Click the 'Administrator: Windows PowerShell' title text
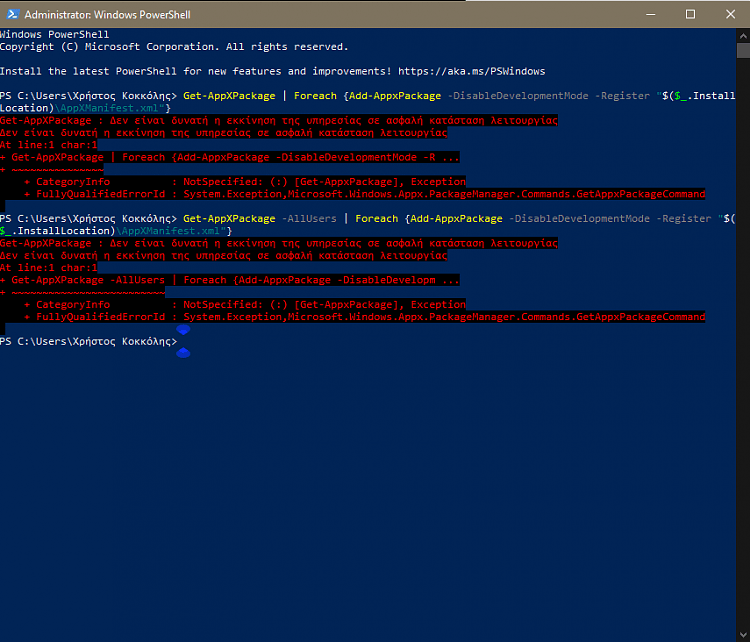 [107, 15]
